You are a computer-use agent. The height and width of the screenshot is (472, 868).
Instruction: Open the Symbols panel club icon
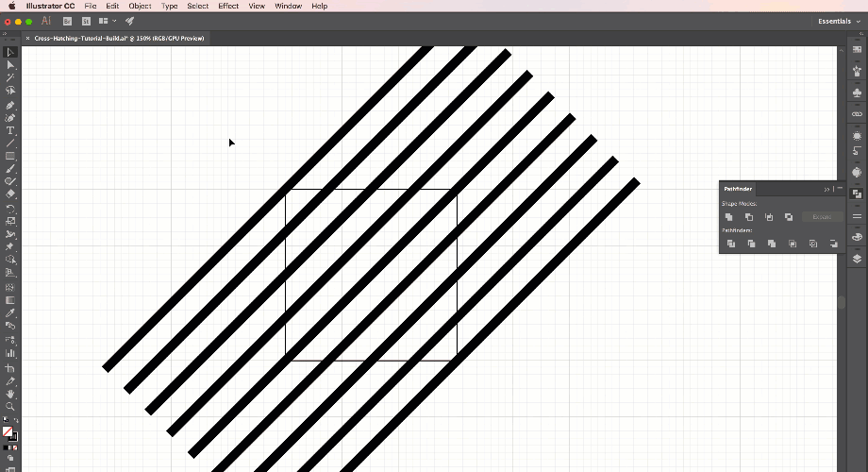pos(857,93)
